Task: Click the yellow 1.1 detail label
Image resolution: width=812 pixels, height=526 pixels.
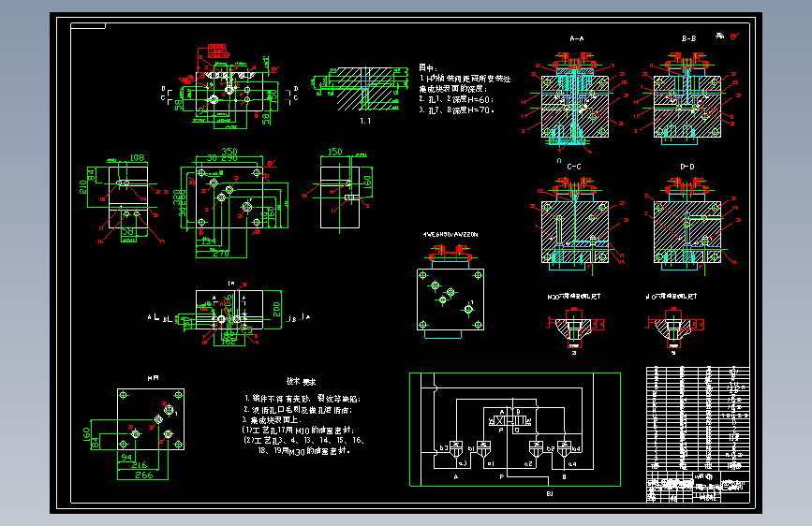Action: (365, 121)
